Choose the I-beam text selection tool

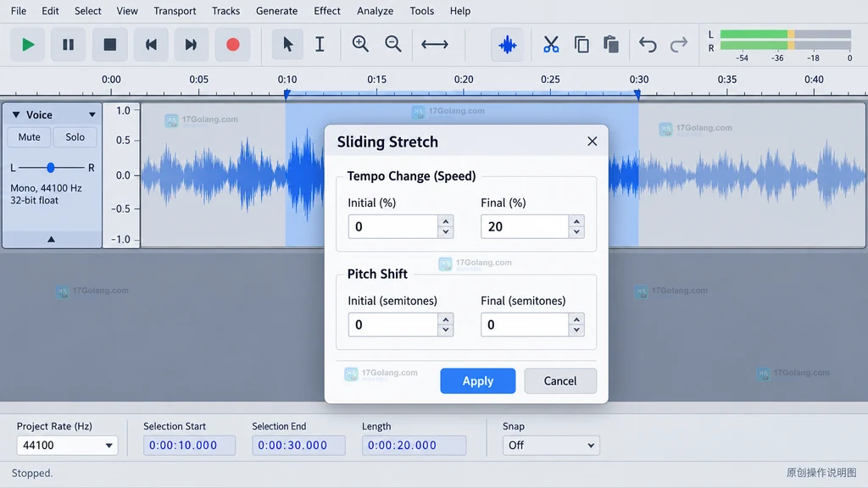pyautogui.click(x=320, y=44)
